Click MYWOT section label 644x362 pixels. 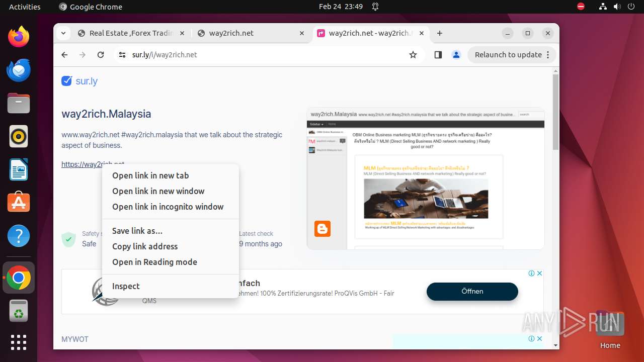point(75,339)
